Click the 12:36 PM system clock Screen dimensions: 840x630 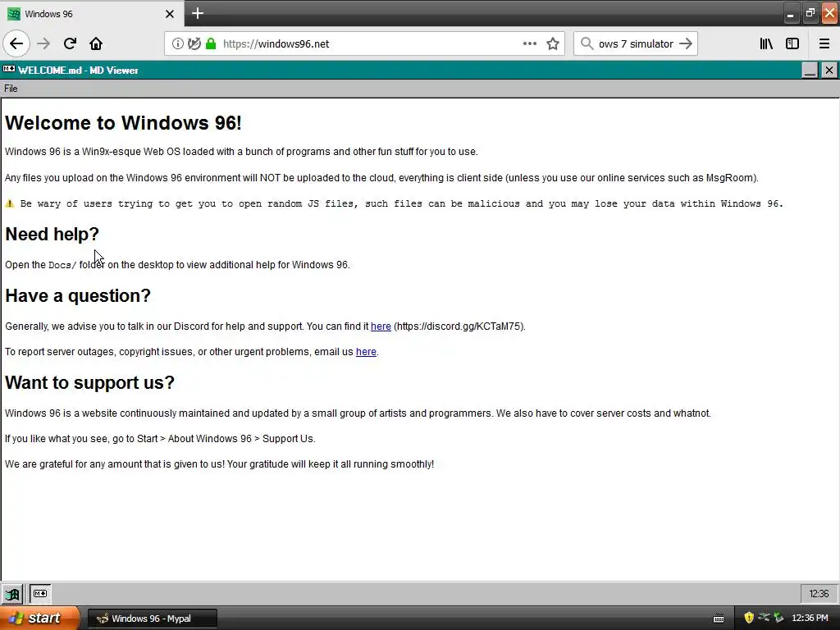click(810, 619)
